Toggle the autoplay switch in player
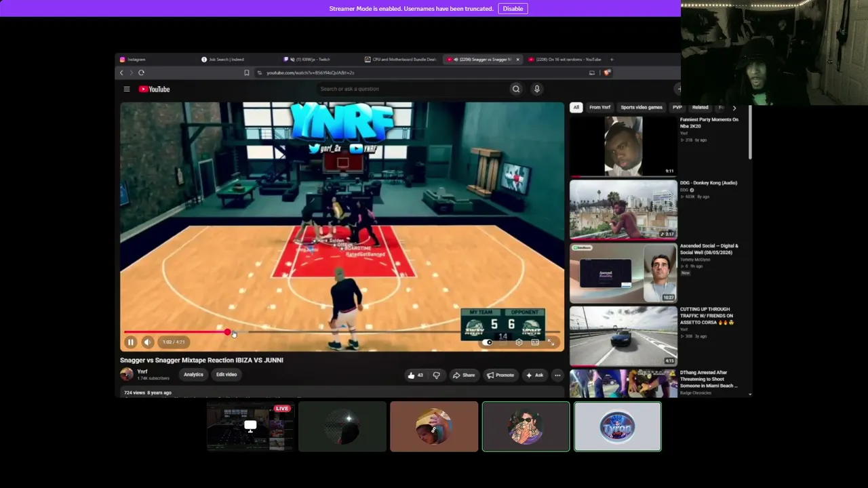This screenshot has height=488, width=868. click(488, 342)
